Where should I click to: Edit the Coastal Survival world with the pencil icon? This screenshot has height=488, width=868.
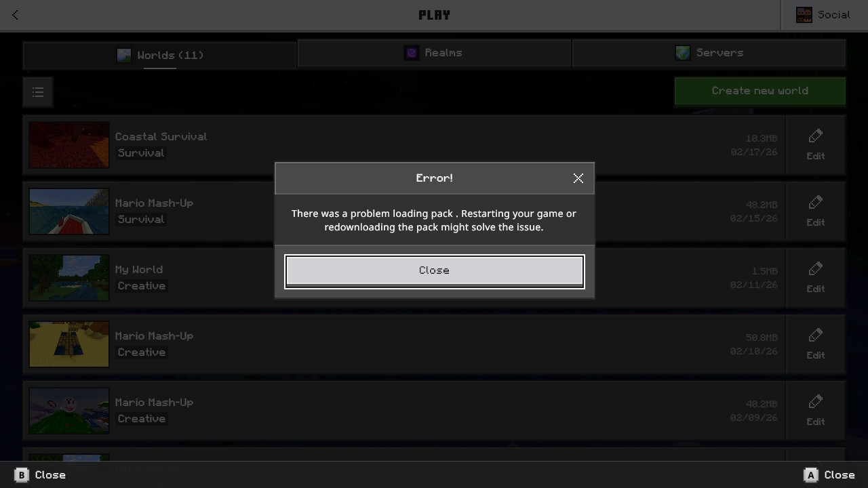816,136
